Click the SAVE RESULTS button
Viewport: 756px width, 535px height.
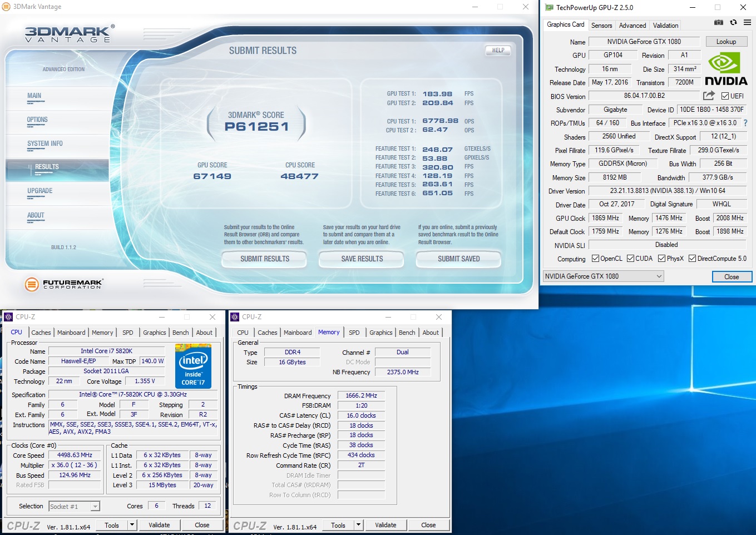click(362, 259)
